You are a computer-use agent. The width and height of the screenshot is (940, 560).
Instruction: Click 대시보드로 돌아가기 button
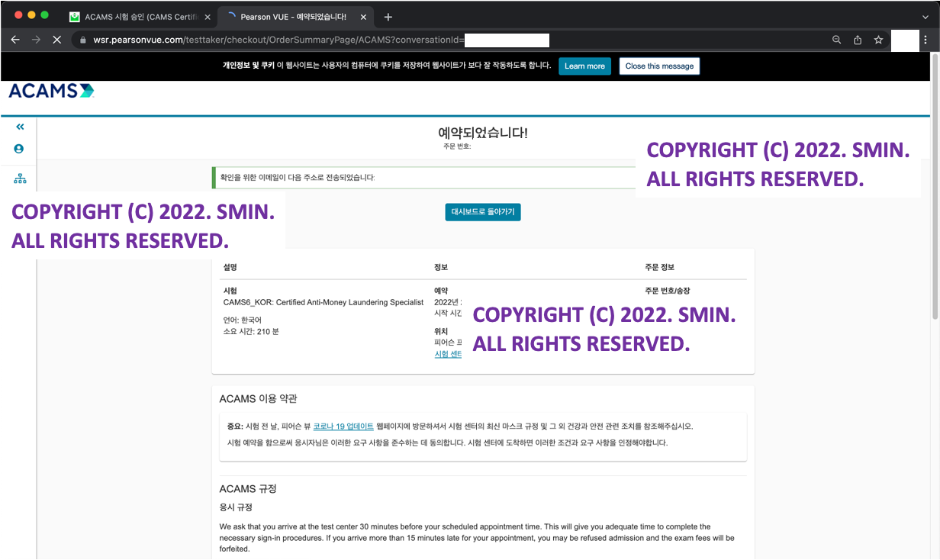click(483, 212)
